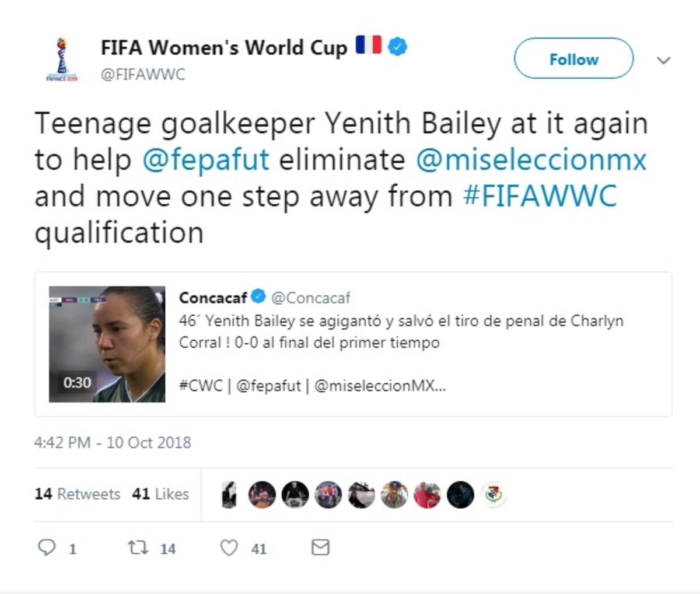The height and width of the screenshot is (594, 700).
Task: Click the Panama crest liker avatar
Action: pos(494,495)
